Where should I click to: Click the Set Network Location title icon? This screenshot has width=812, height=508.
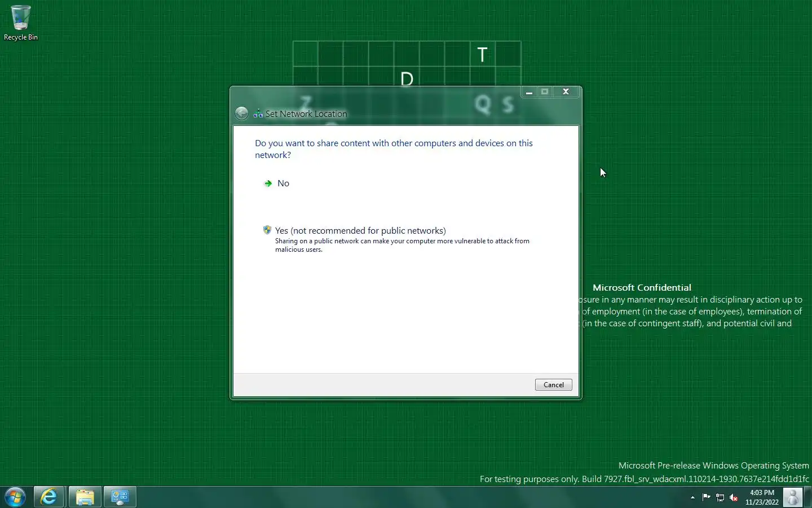click(258, 113)
